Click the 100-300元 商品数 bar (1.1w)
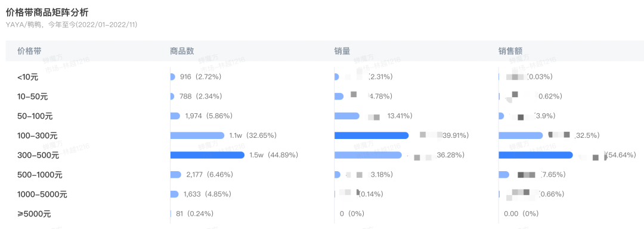Viewport: 644px width, 229px height. (197, 135)
